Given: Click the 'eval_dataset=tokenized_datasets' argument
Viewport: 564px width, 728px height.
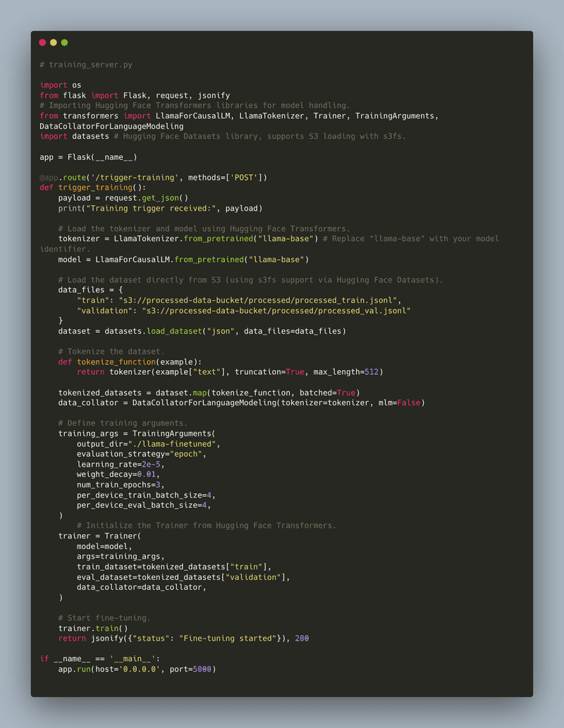Looking at the screenshot, I should 183,577.
